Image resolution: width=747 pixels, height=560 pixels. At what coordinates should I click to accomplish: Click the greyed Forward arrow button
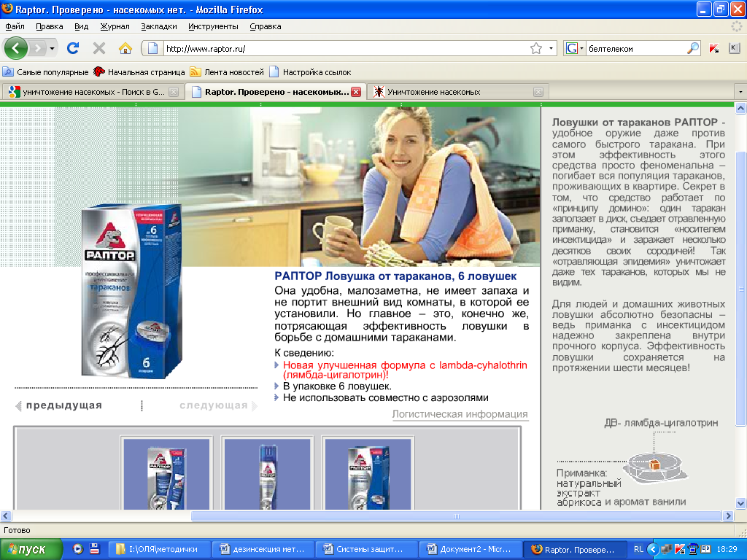(x=38, y=48)
